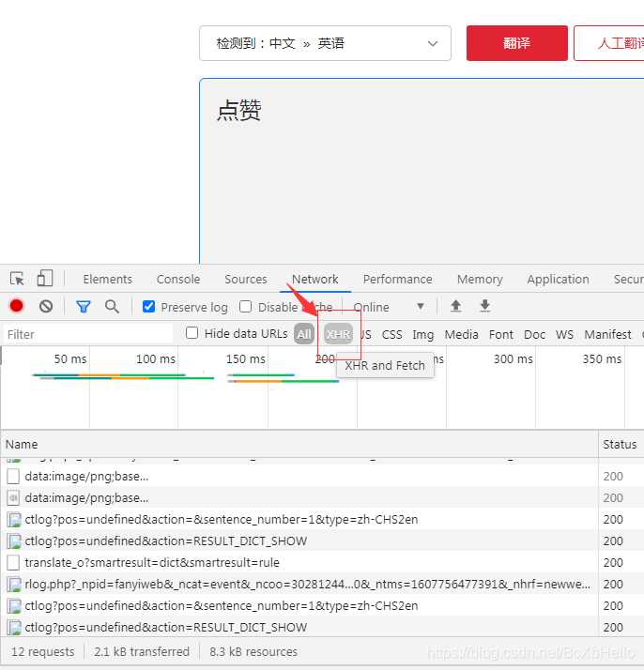This screenshot has height=670, width=644.
Task: Toggle the device toolbar icon
Action: (45, 278)
